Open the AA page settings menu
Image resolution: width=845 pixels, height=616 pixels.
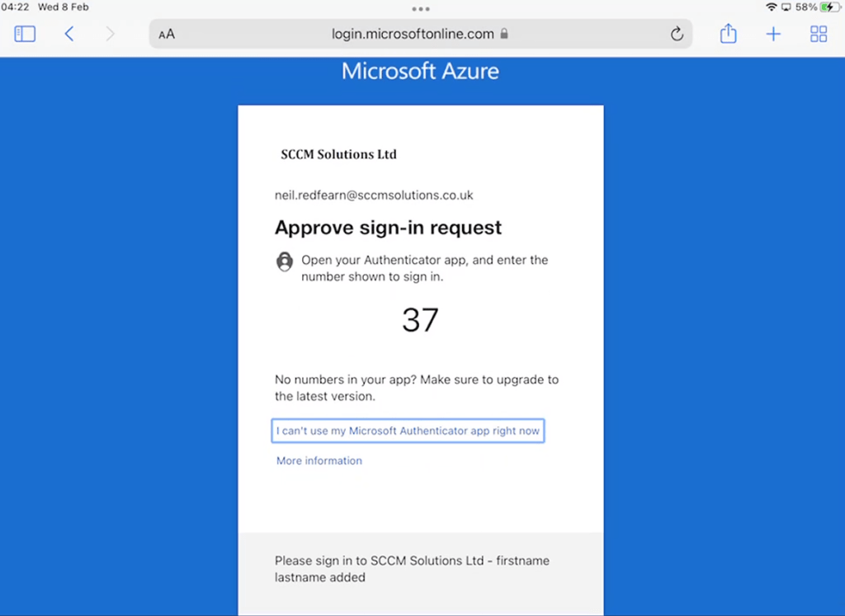(x=167, y=35)
